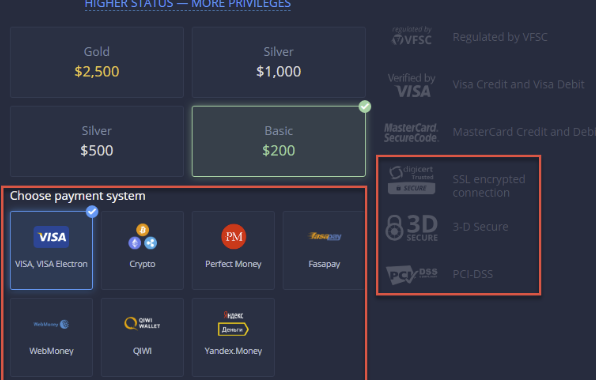Click the PCI DSS logo
The height and width of the screenshot is (380, 596).
[x=412, y=274]
